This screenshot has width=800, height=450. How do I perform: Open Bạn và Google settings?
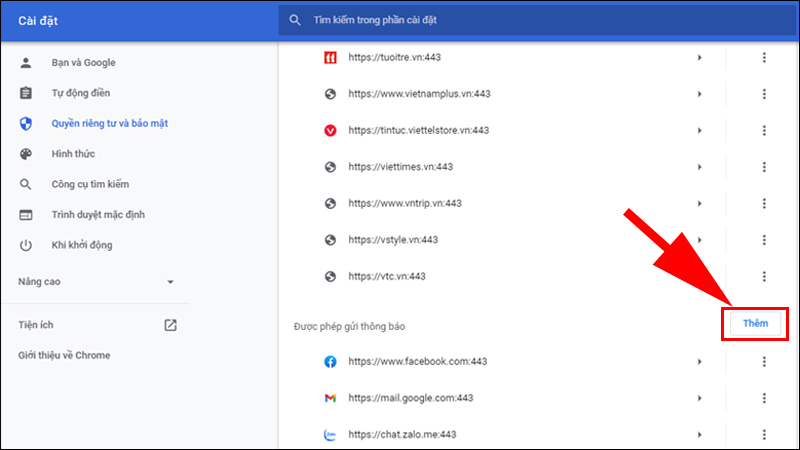pyautogui.click(x=83, y=63)
